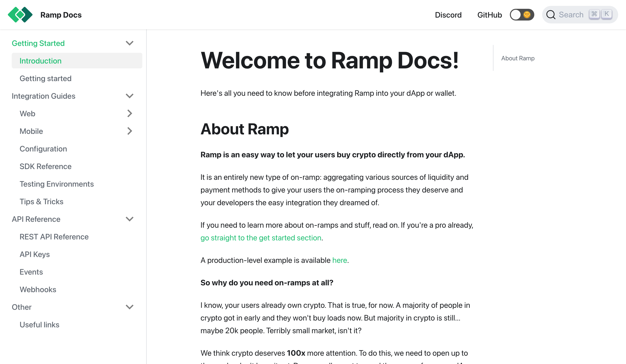Collapse the Other section chevron
626x364 pixels.
coord(129,307)
